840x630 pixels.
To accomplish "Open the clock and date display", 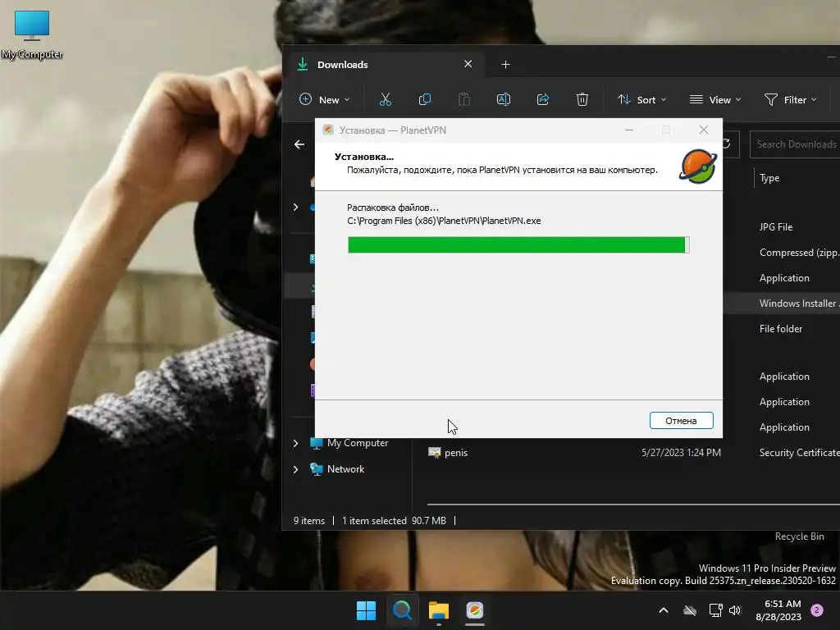I will tap(778, 610).
